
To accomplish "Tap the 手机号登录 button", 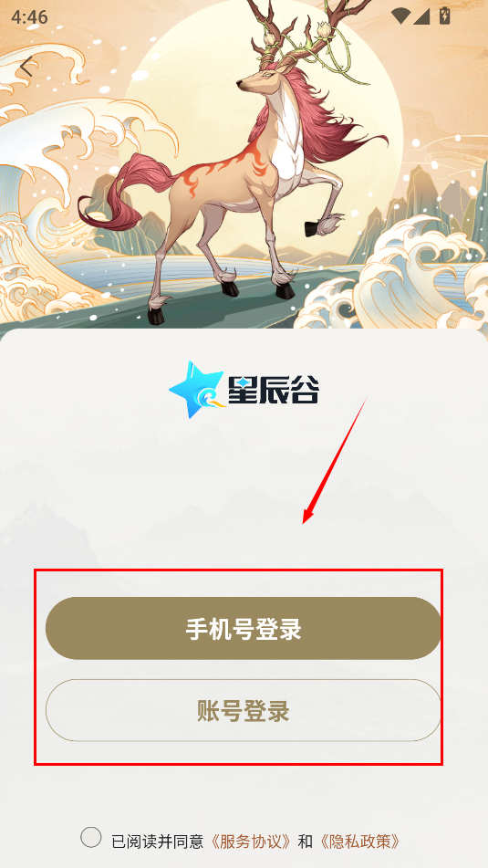I will tap(244, 628).
